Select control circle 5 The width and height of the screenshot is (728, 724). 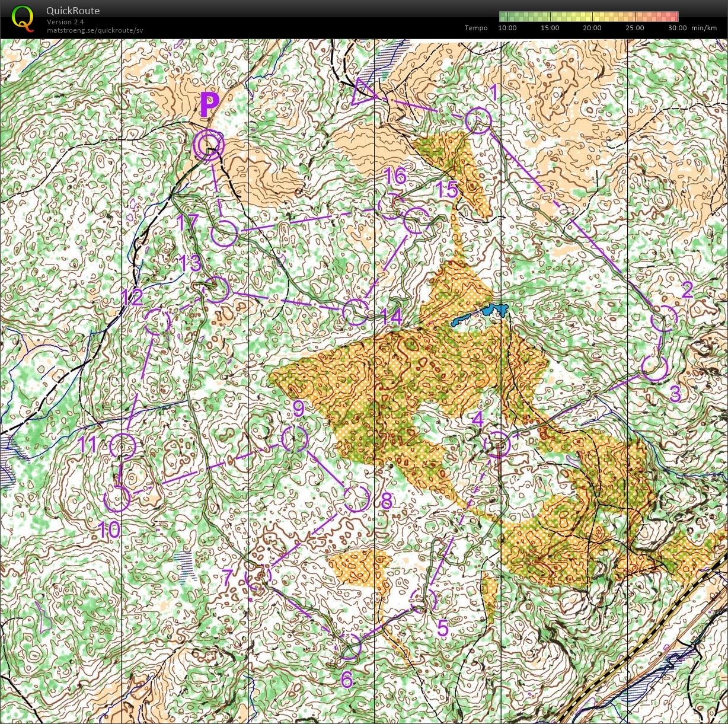coord(423,601)
